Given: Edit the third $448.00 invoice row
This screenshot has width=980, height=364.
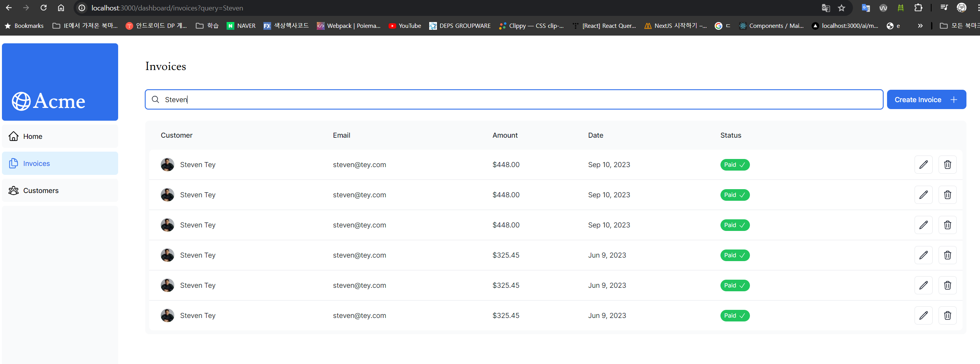Looking at the screenshot, I should tap(923, 225).
